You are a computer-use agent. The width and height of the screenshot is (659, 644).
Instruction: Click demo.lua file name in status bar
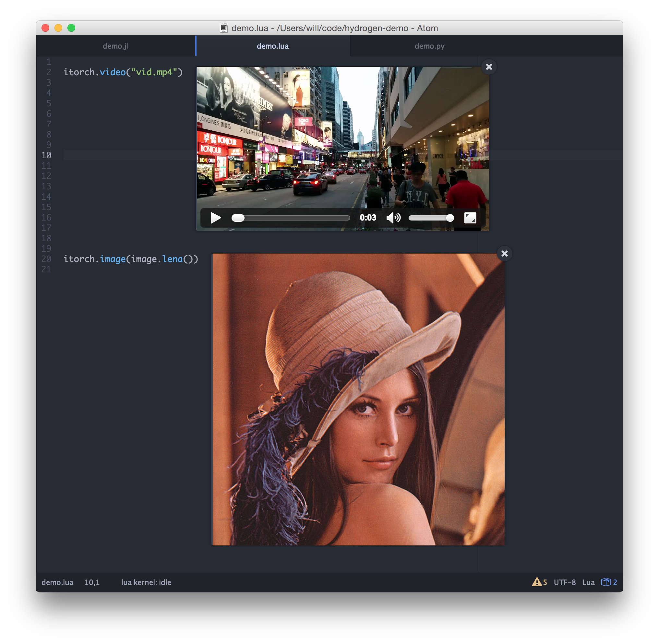pyautogui.click(x=57, y=582)
